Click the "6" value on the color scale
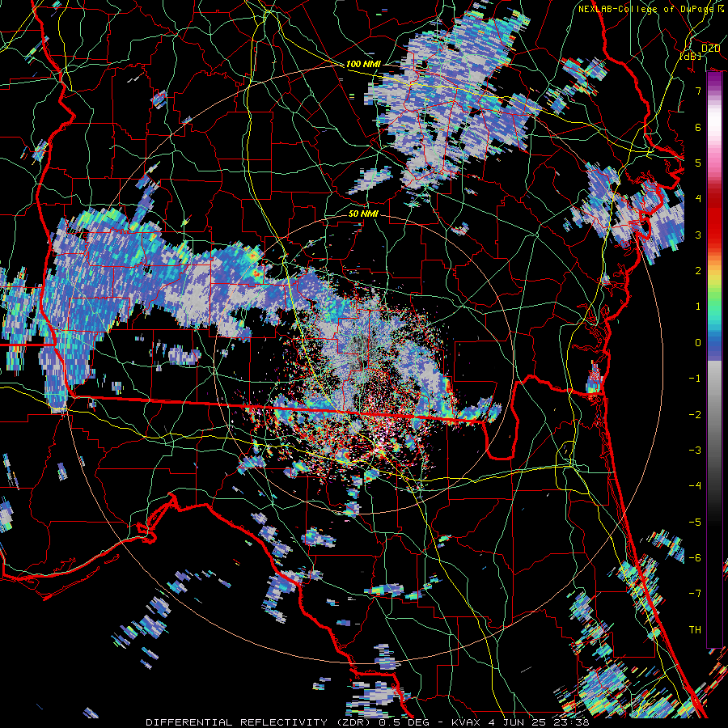 (697, 127)
